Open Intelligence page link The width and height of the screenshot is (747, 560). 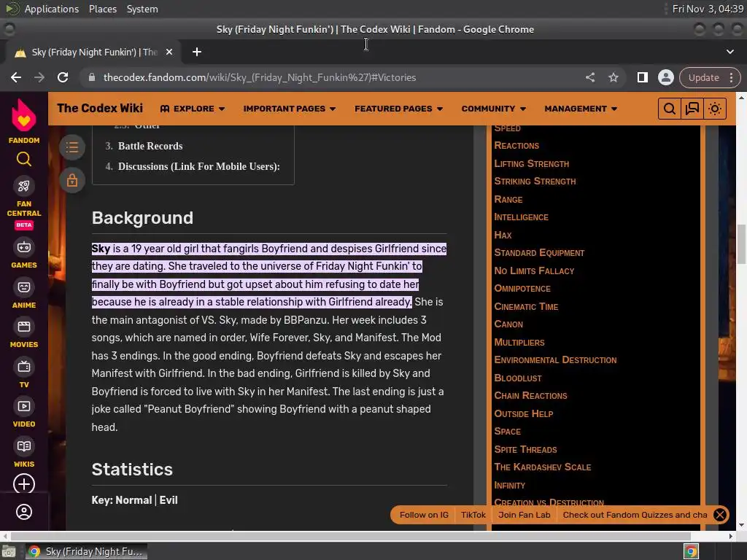(x=521, y=217)
